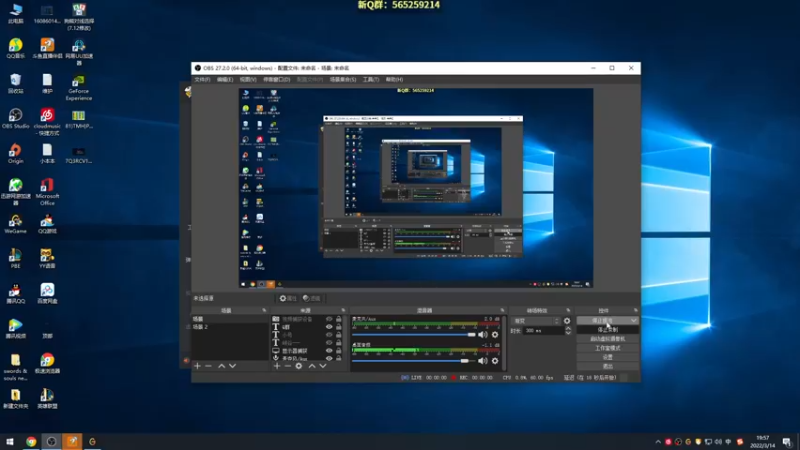The height and width of the screenshot is (450, 800).
Task: Add a new scene with the plus icon
Action: point(197,366)
